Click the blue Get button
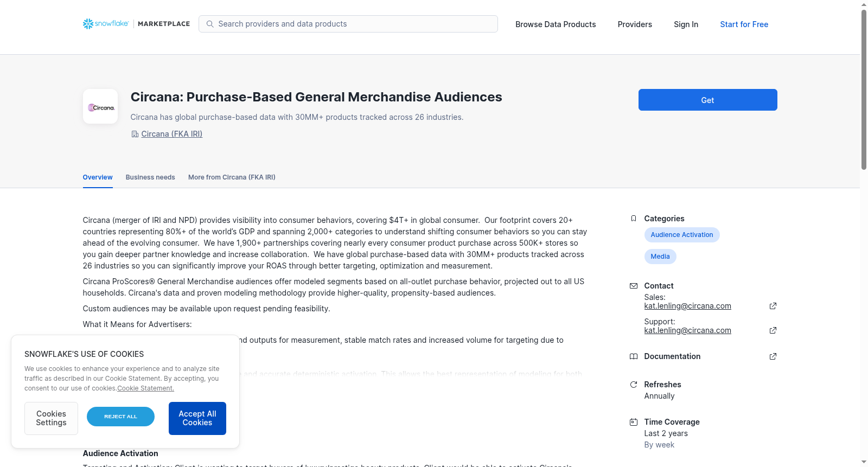 pos(707,100)
